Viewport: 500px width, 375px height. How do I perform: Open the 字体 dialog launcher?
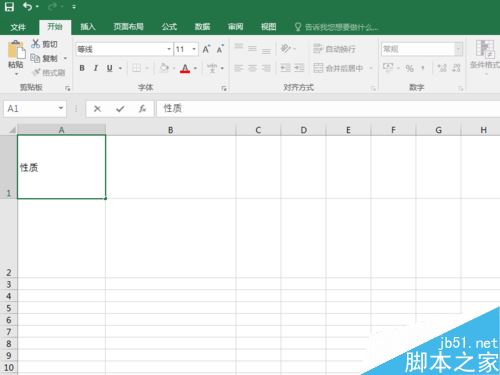[224, 88]
